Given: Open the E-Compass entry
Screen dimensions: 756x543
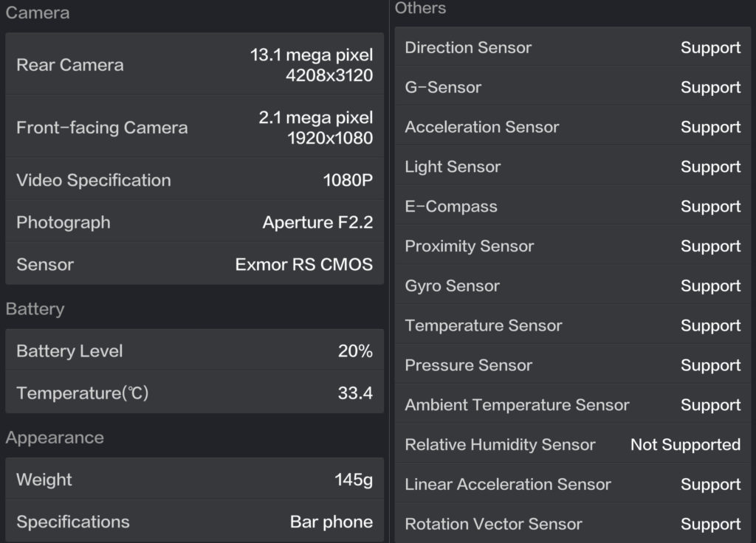Looking at the screenshot, I should tap(572, 206).
